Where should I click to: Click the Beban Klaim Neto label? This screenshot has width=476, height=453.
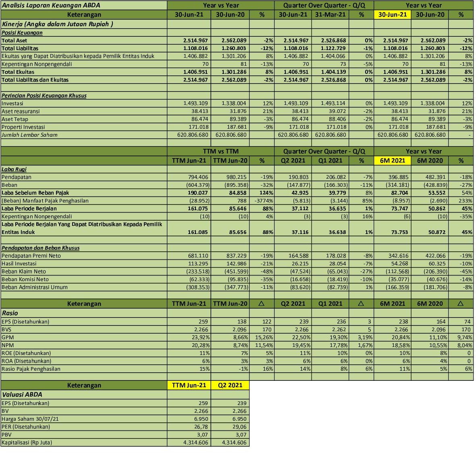point(24,271)
